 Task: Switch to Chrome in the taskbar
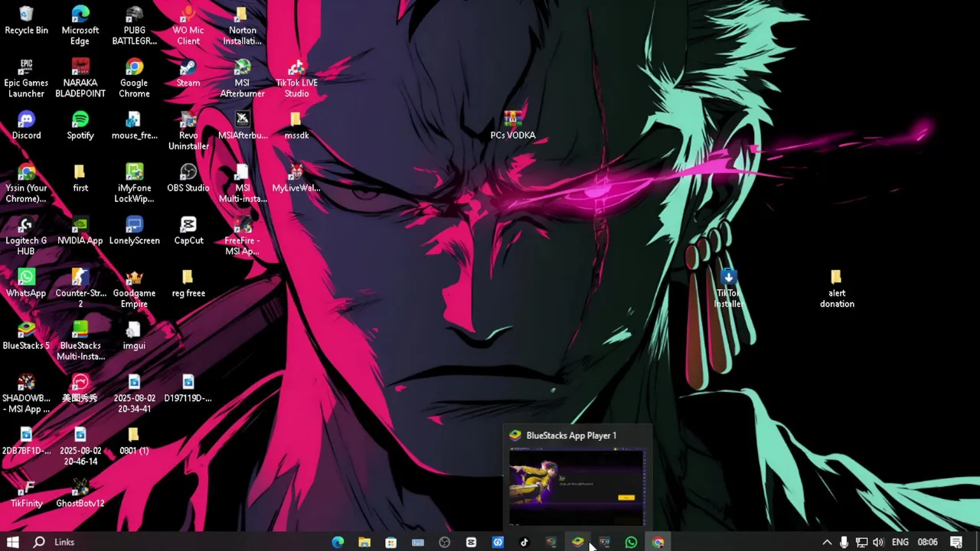(658, 542)
